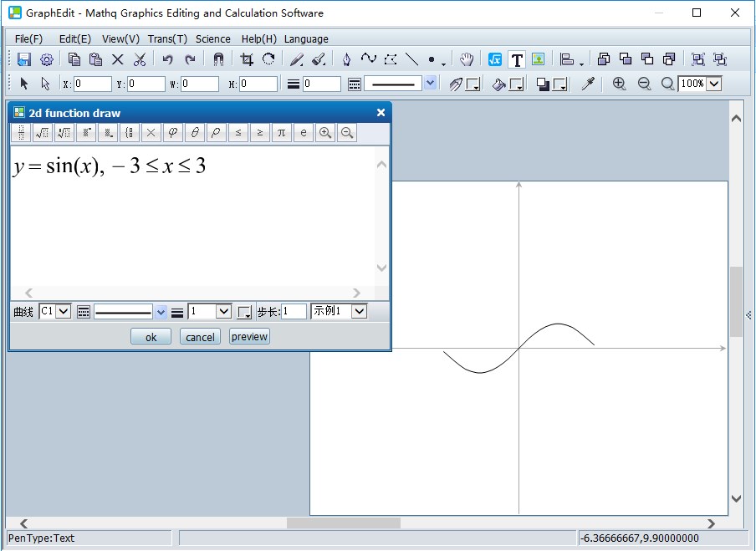Open the Edit(E) menu

[74, 39]
